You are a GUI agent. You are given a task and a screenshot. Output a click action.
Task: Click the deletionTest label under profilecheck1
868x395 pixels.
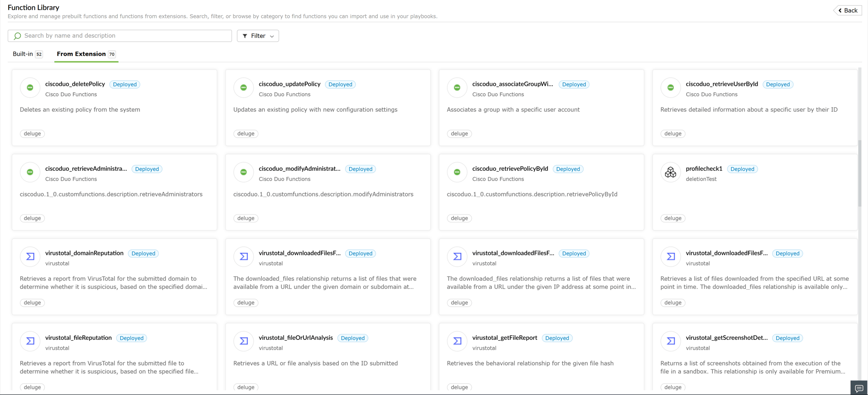701,179
